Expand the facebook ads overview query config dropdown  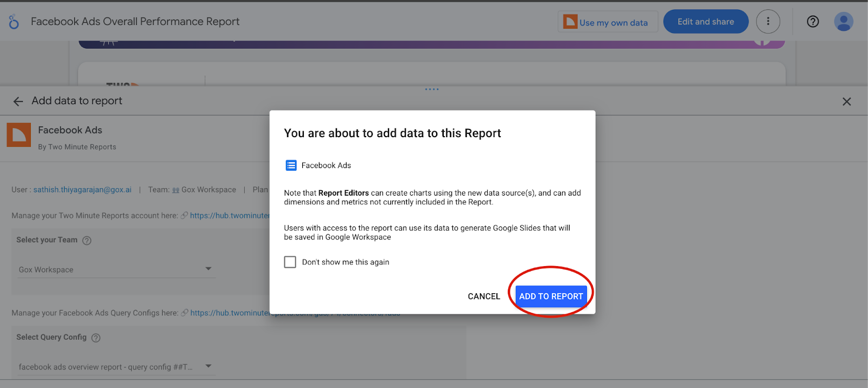click(x=116, y=367)
